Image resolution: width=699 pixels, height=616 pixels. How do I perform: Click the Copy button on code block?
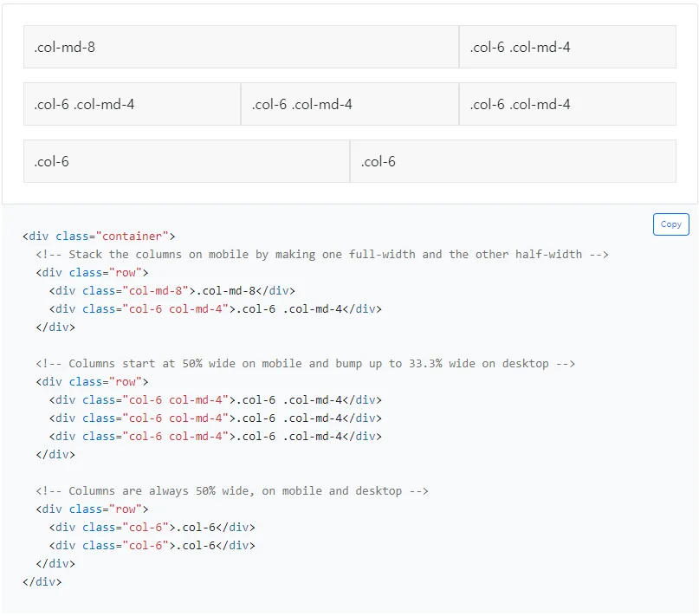[670, 224]
